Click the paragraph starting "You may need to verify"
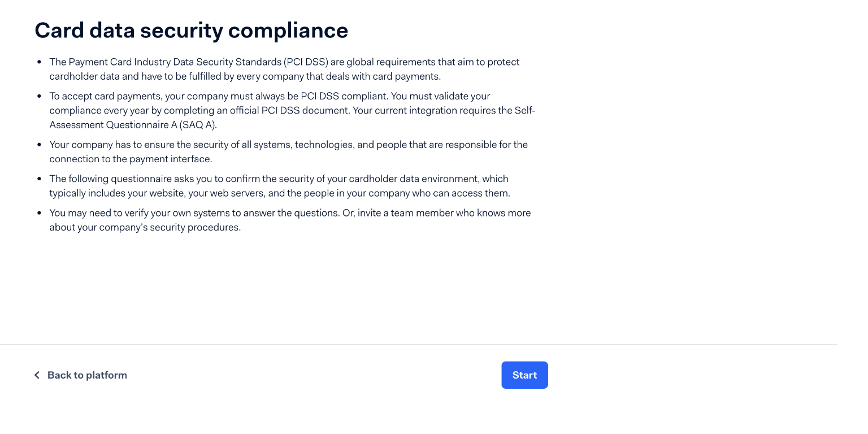The image size is (868, 434). coord(290,220)
